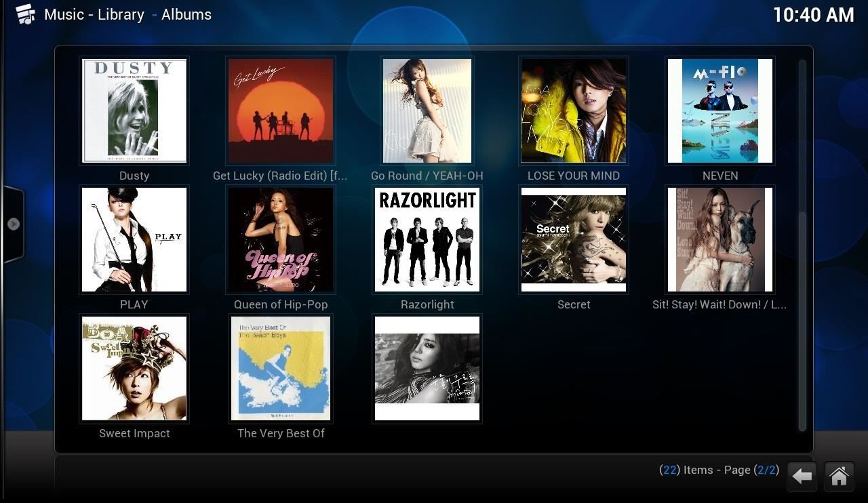Image resolution: width=868 pixels, height=503 pixels.
Task: Click the Queen of Hip-Pop title
Action: tap(281, 304)
